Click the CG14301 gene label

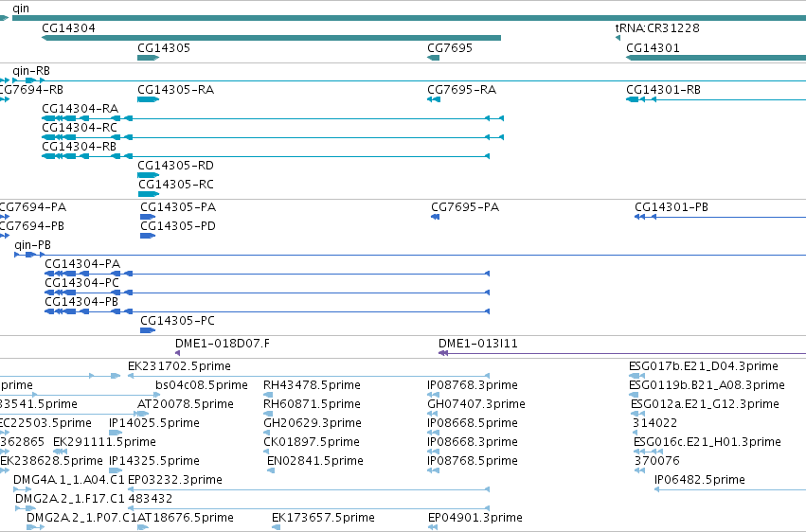click(653, 47)
